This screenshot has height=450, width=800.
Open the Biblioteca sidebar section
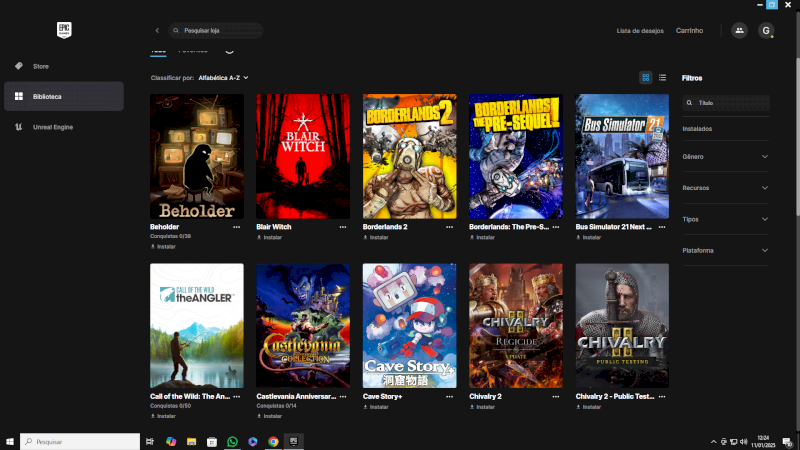(64, 96)
